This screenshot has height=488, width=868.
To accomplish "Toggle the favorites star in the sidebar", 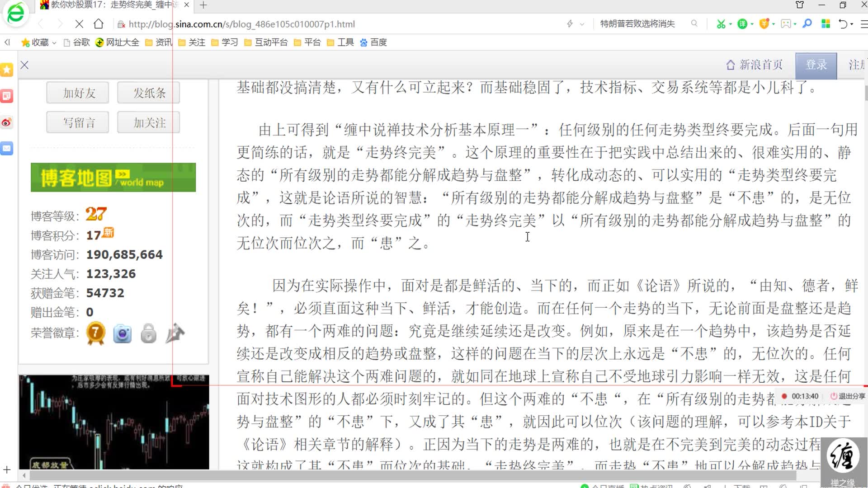I will tap(7, 70).
